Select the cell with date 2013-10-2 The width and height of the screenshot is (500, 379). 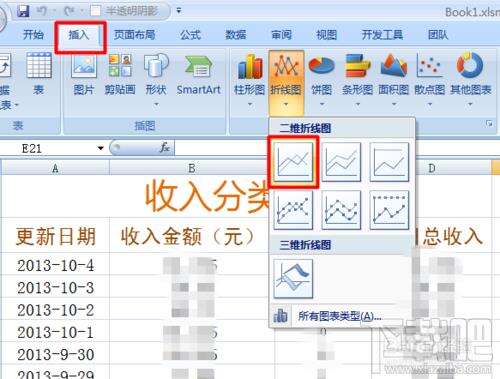[55, 309]
